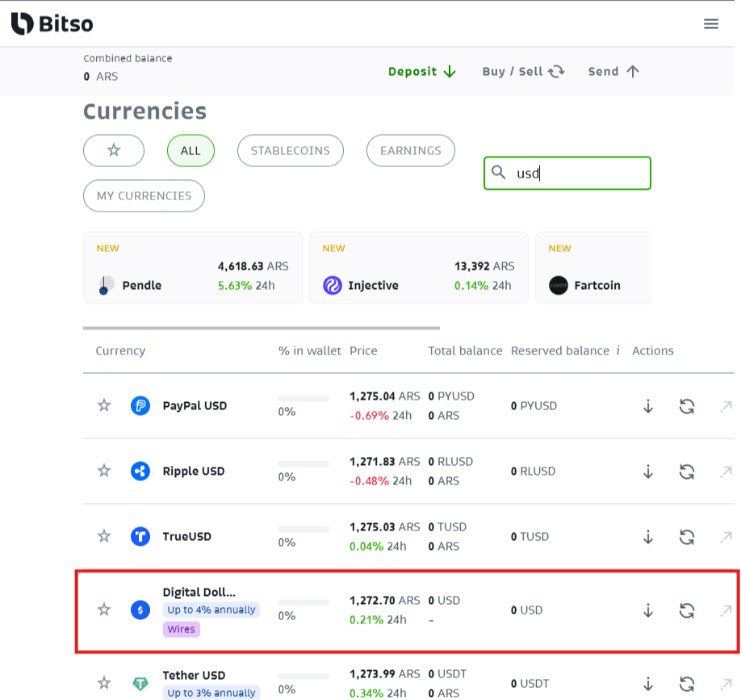The height and width of the screenshot is (700, 741).
Task: Send TrueUSD via diagonal arrow icon
Action: (x=726, y=536)
